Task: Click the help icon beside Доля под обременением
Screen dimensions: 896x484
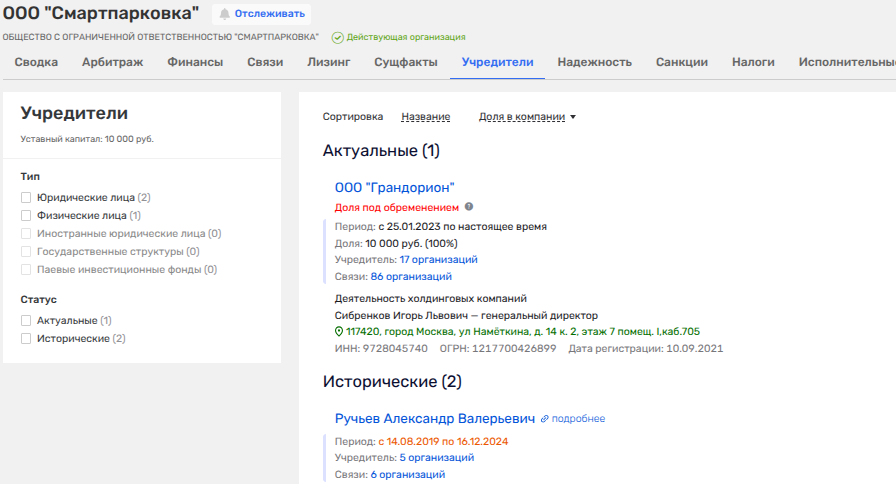Action: click(x=469, y=207)
